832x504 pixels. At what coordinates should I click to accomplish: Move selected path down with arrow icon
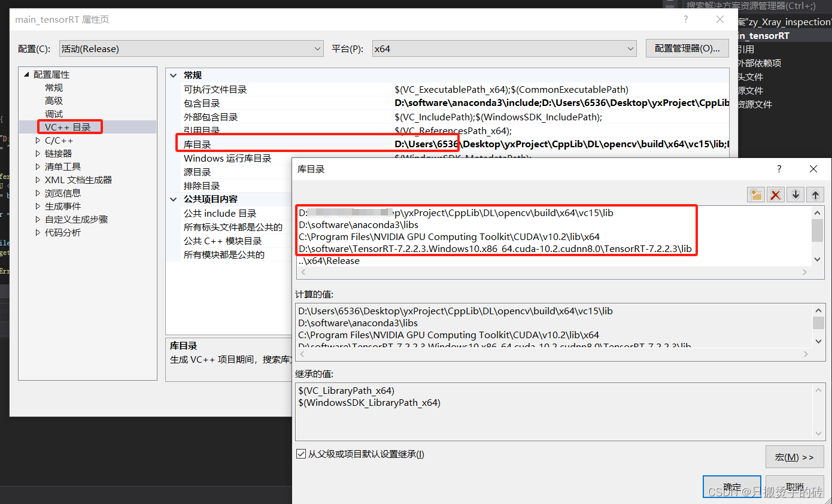click(795, 195)
